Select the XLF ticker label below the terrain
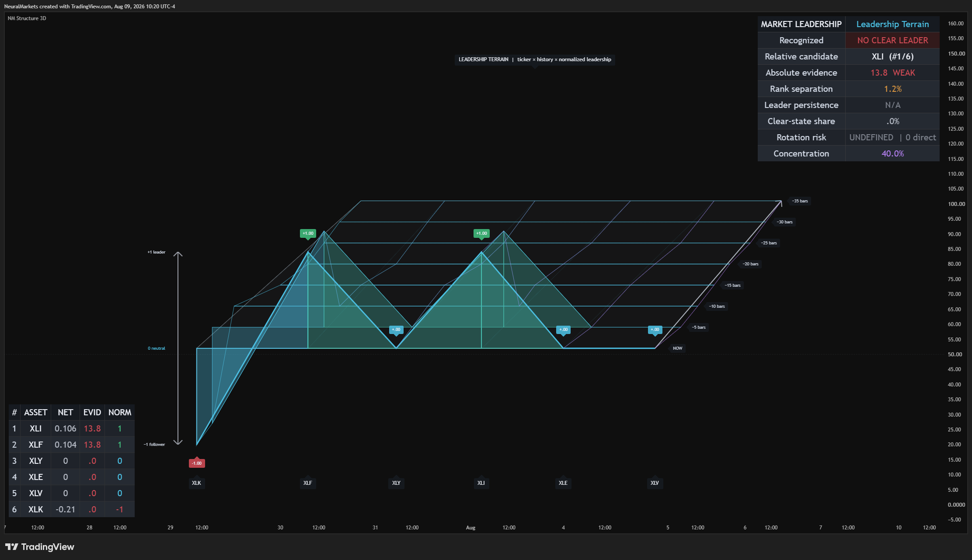The image size is (972, 560). (308, 483)
